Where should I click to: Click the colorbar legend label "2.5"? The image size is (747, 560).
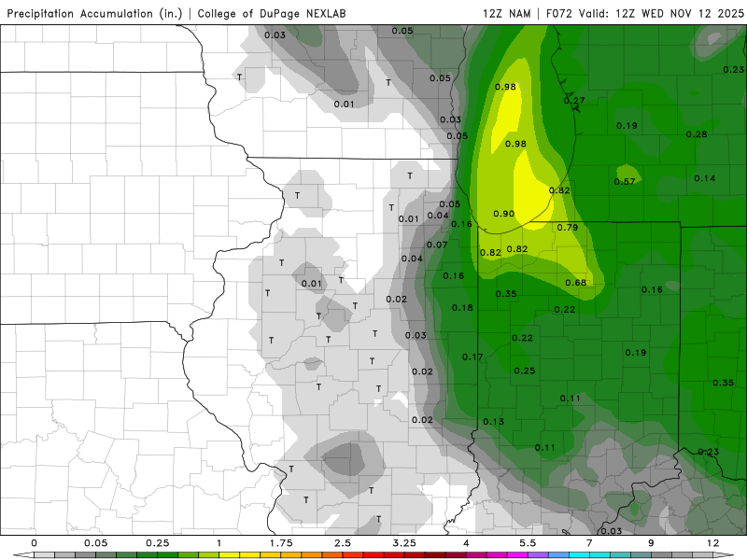pyautogui.click(x=343, y=543)
